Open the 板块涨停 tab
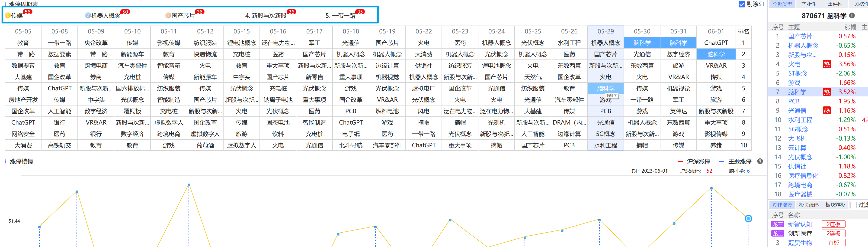868x247 pixels. [x=808, y=205]
